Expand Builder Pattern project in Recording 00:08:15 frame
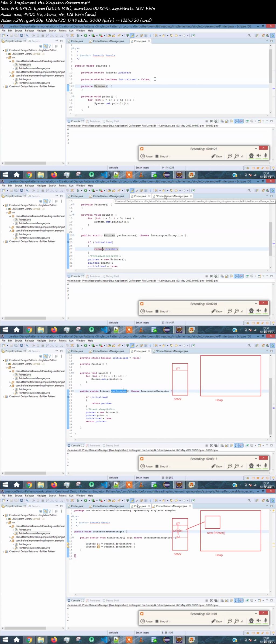The image size is (276, 644). click(4, 397)
